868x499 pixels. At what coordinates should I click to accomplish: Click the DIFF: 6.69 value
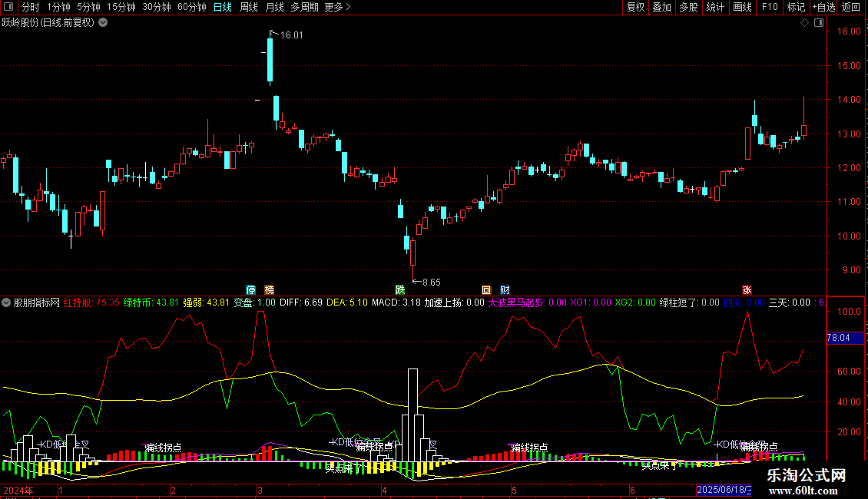coord(301,302)
